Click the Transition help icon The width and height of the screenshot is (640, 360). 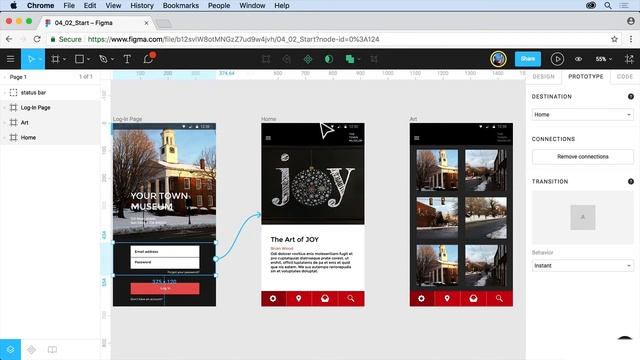(x=631, y=182)
